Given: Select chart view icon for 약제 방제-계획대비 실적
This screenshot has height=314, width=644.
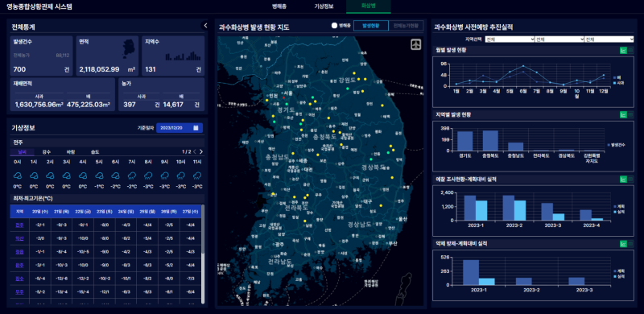Looking at the screenshot, I should pos(623,244).
